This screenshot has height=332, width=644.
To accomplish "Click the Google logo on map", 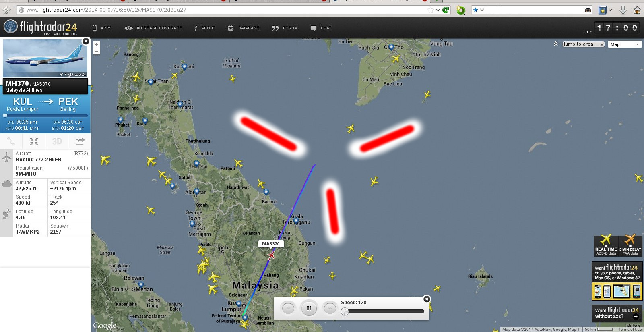I will coord(105,325).
